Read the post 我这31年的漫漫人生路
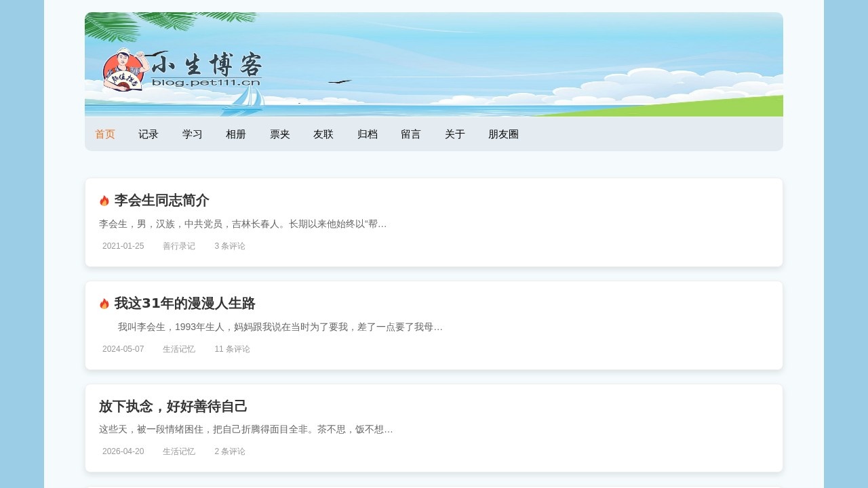This screenshot has height=488, width=868. pyautogui.click(x=184, y=304)
